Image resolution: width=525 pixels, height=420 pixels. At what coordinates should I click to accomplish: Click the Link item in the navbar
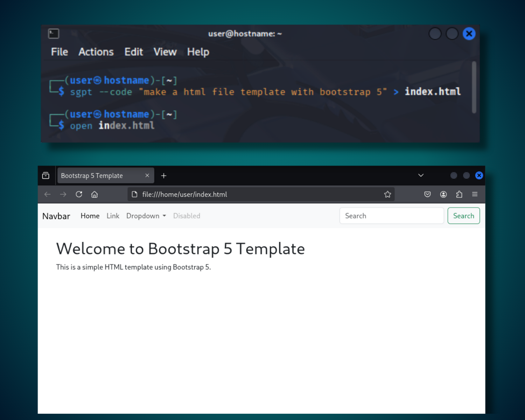113,216
